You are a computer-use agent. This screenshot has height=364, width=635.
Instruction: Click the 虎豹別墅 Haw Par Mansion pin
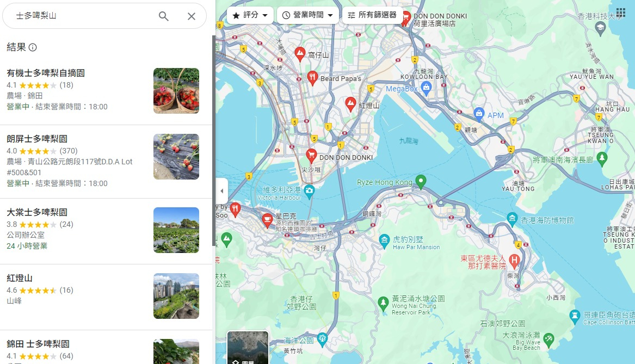coord(384,241)
